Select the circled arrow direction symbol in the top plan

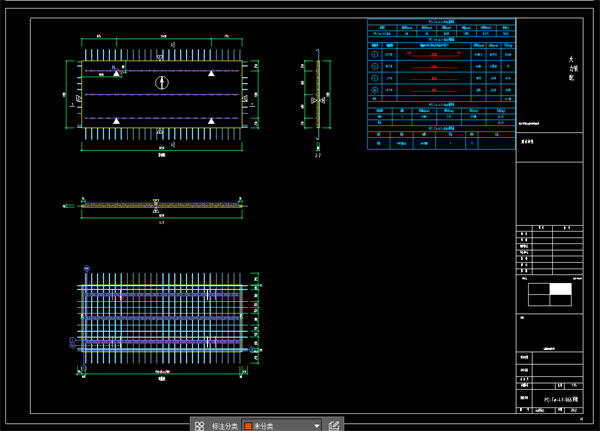[x=162, y=83]
